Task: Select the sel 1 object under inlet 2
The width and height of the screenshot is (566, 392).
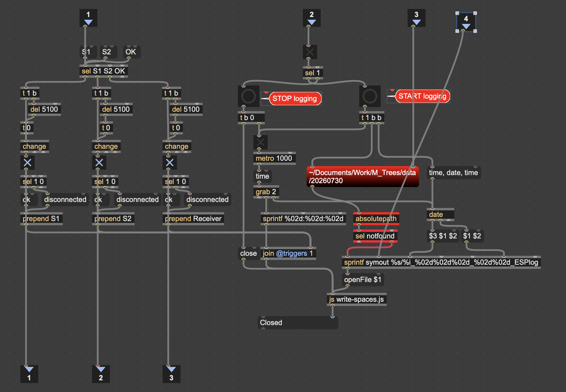Action: tap(313, 73)
